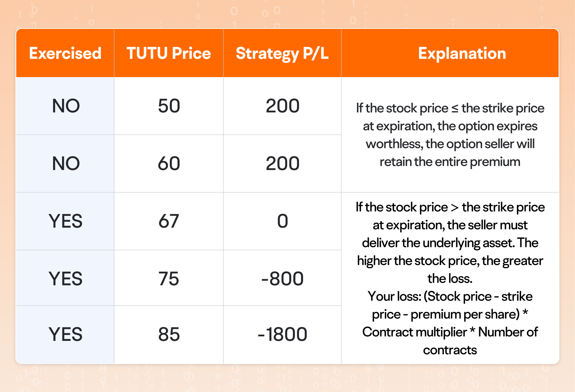Click the TUTU price cell showing 85
Viewport: 575px width, 392px height.
click(169, 334)
